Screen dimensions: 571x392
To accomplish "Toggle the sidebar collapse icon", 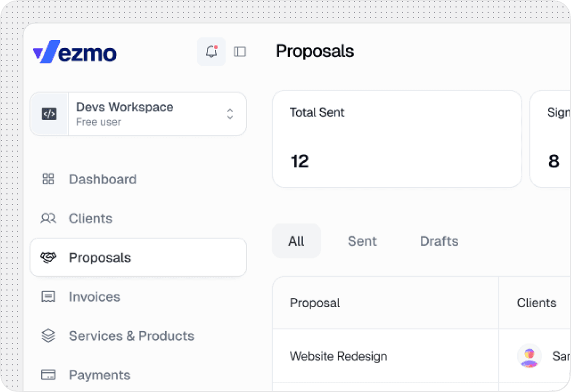I will [x=240, y=51].
